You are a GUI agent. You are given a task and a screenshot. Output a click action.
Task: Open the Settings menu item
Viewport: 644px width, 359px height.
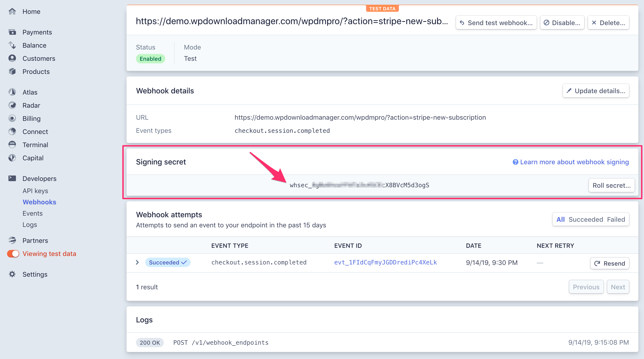pyautogui.click(x=35, y=274)
